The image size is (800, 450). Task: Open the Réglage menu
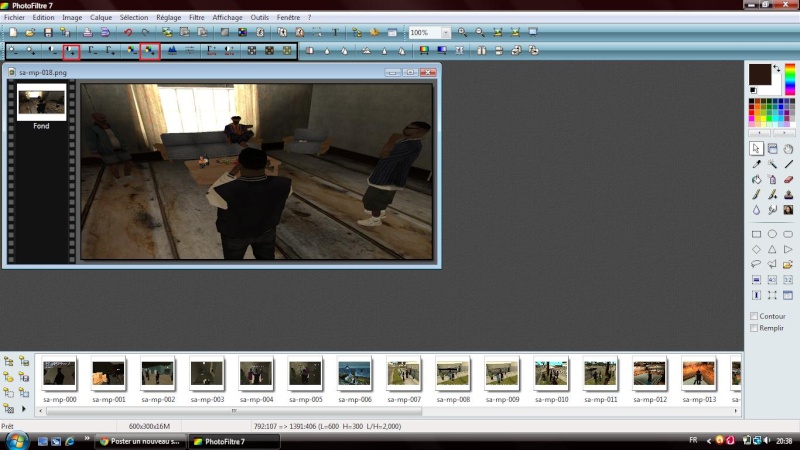click(x=168, y=17)
